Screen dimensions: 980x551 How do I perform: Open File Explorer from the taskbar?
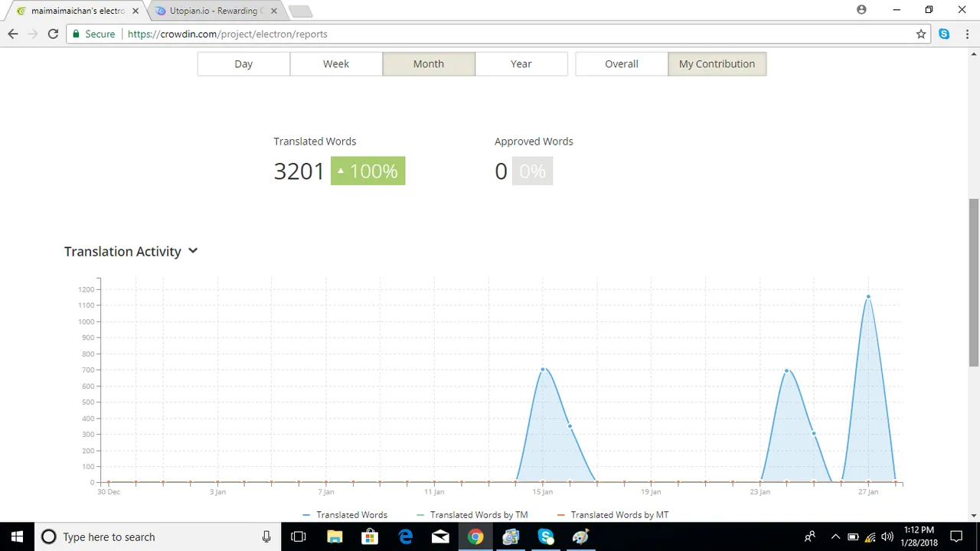[x=335, y=536]
